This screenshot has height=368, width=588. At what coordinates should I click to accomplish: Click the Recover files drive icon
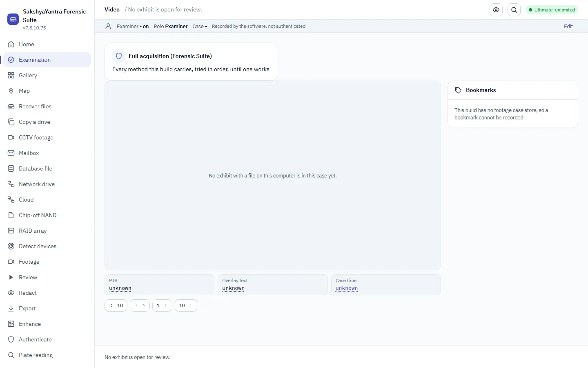coord(11,106)
